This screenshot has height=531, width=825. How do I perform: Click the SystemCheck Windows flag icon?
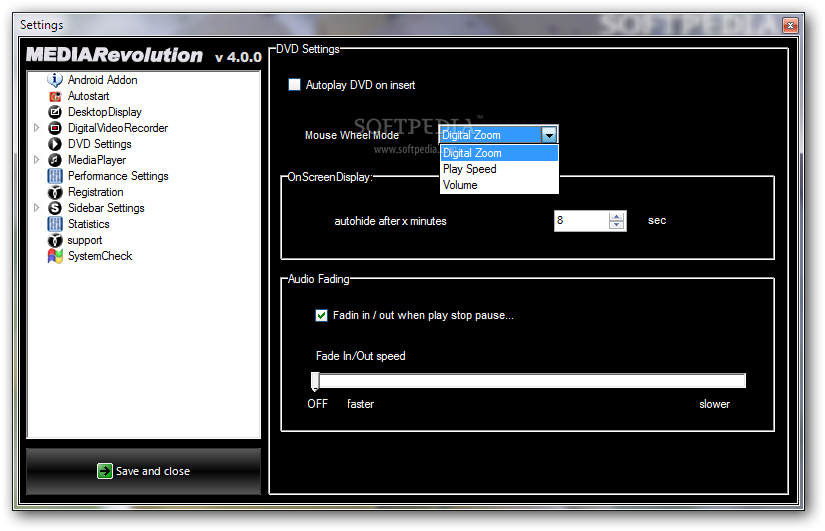(x=55, y=256)
